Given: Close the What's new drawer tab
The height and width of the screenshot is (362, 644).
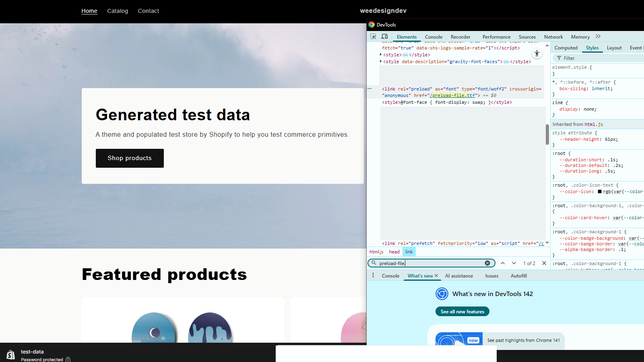Looking at the screenshot, I should click(x=436, y=276).
